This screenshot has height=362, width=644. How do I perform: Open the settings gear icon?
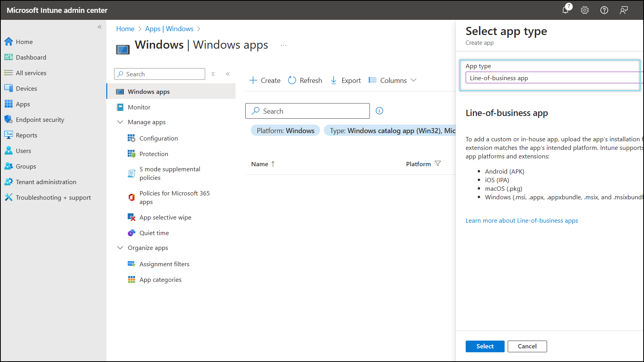[x=585, y=10]
